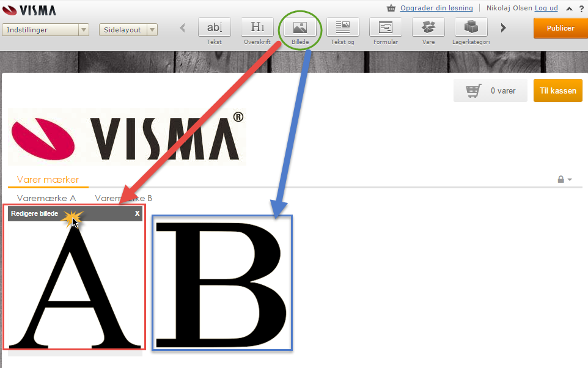This screenshot has width=588, height=368.
Task: Click the Publicer button
Action: (560, 28)
